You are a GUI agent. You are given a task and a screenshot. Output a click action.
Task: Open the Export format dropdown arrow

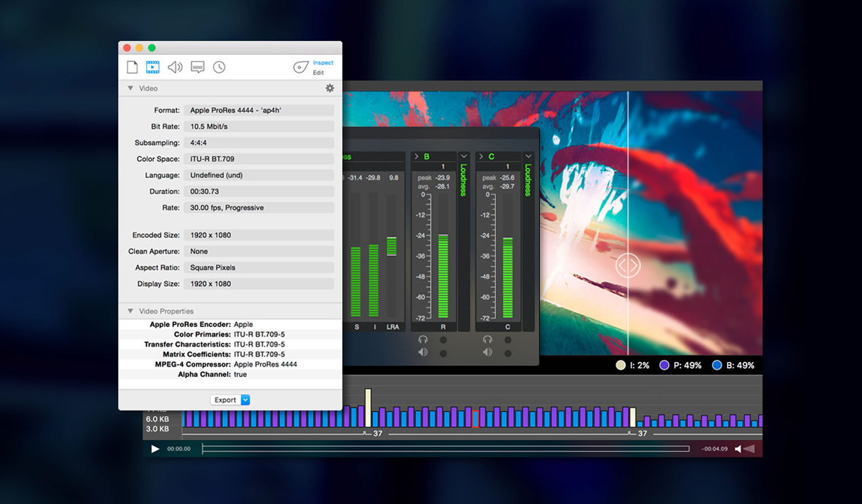coord(245,400)
